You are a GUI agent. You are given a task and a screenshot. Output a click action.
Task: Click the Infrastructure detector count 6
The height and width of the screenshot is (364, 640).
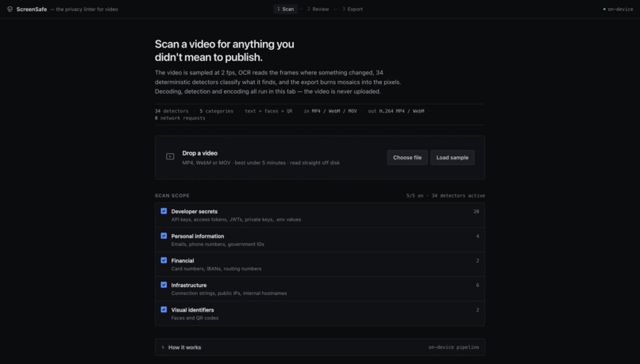[x=477, y=285]
